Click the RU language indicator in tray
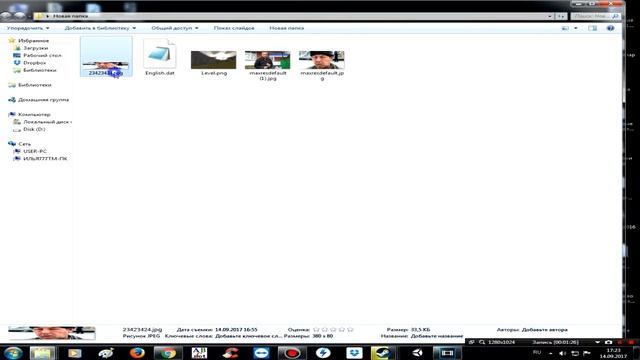640x360 pixels. [x=537, y=352]
